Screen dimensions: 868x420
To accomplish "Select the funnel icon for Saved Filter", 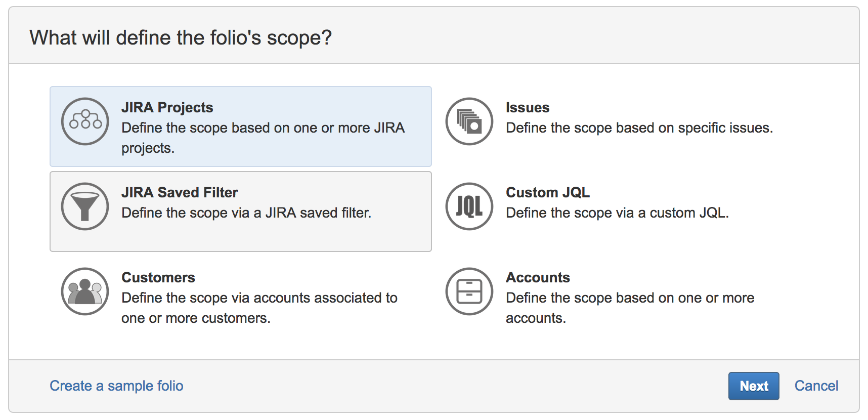I will 85,206.
